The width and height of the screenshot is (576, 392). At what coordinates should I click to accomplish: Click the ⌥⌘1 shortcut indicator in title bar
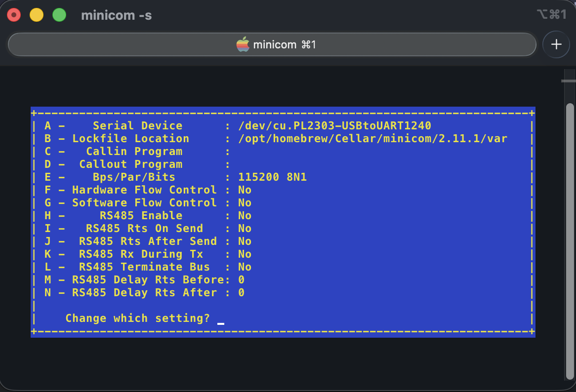[552, 14]
